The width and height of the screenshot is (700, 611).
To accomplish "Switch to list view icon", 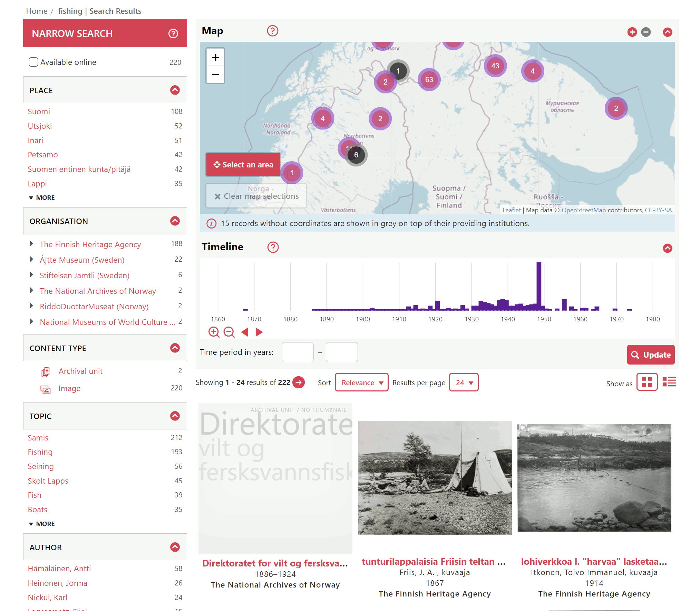I will coord(669,382).
